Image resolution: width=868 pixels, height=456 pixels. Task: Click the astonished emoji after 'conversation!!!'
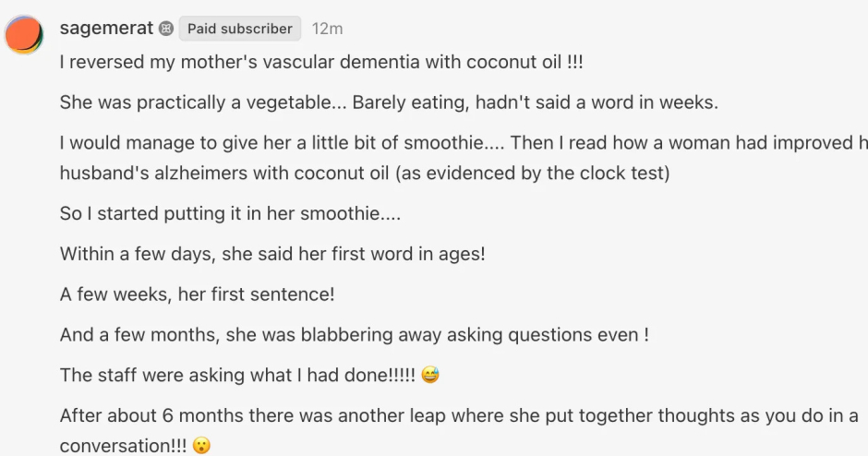(x=201, y=446)
